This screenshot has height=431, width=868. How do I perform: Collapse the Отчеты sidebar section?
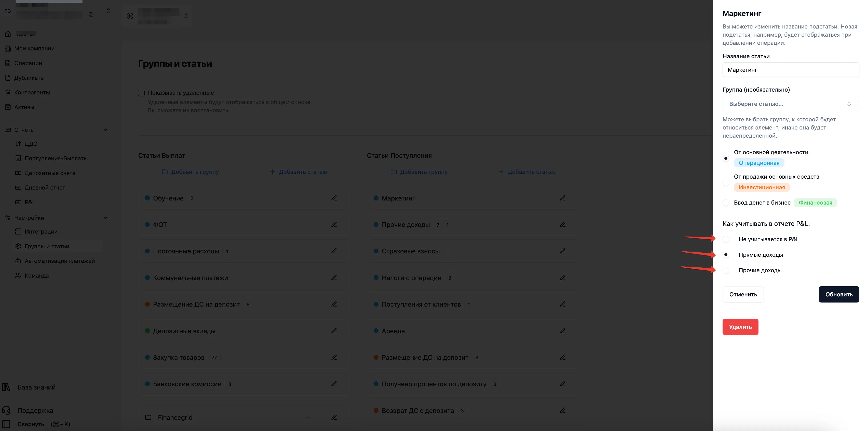tap(105, 130)
